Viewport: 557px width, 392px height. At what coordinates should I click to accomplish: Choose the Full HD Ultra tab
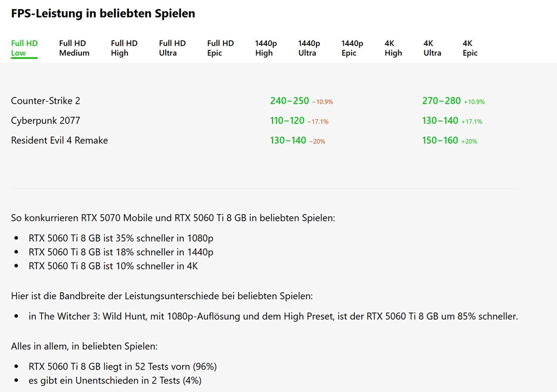pyautogui.click(x=172, y=48)
